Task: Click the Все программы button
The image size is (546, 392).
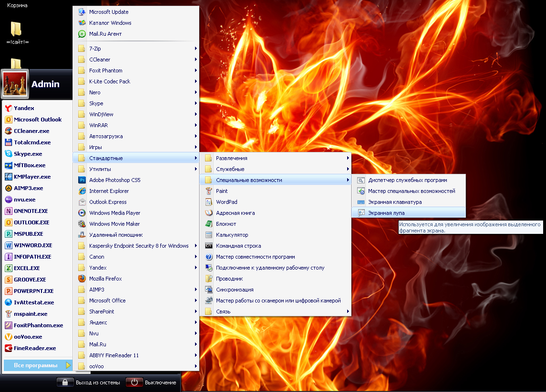Action: pos(38,365)
